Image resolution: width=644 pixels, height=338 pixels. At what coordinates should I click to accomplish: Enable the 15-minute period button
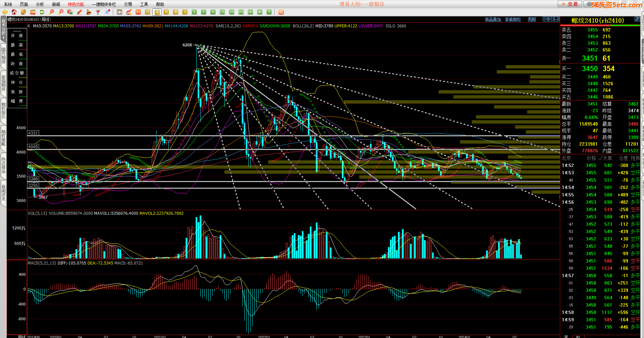tap(222, 12)
